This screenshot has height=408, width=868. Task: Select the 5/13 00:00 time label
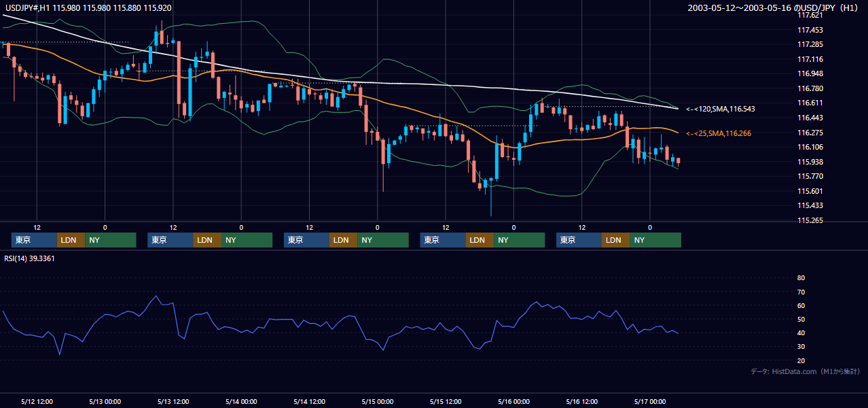[x=105, y=402]
